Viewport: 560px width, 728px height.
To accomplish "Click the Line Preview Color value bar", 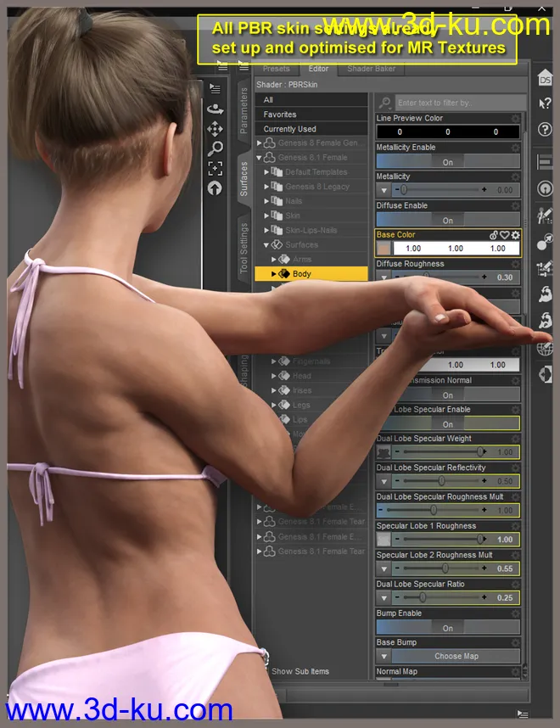I will point(448,132).
